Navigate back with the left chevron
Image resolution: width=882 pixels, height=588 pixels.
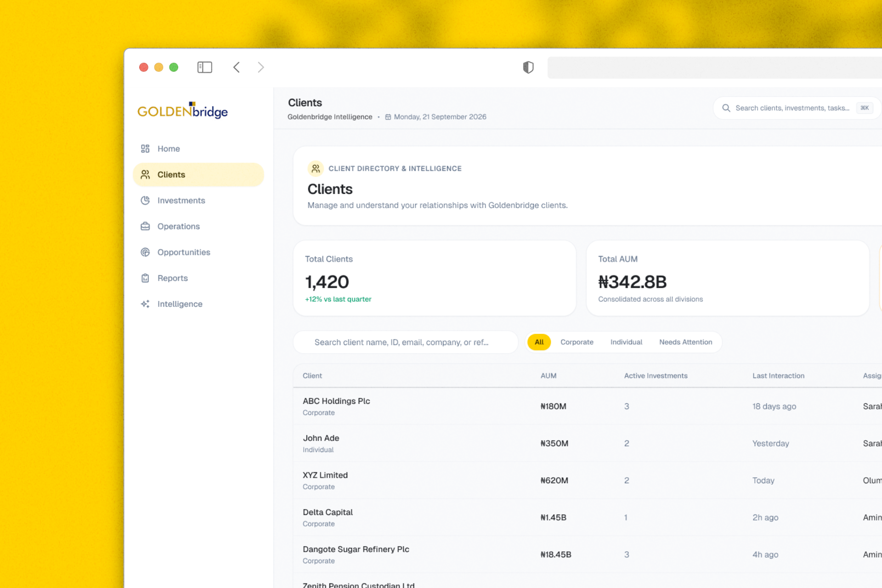(x=236, y=68)
